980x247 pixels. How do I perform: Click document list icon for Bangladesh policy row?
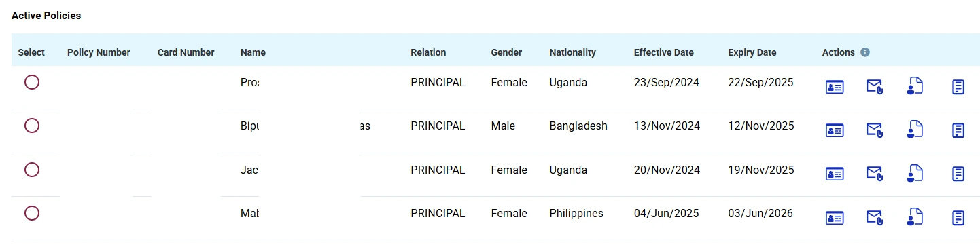pos(958,130)
